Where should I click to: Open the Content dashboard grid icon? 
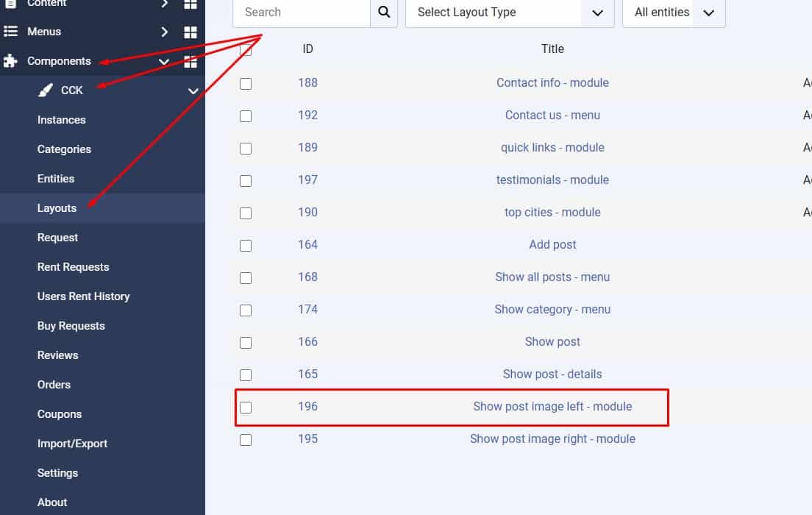click(x=190, y=4)
